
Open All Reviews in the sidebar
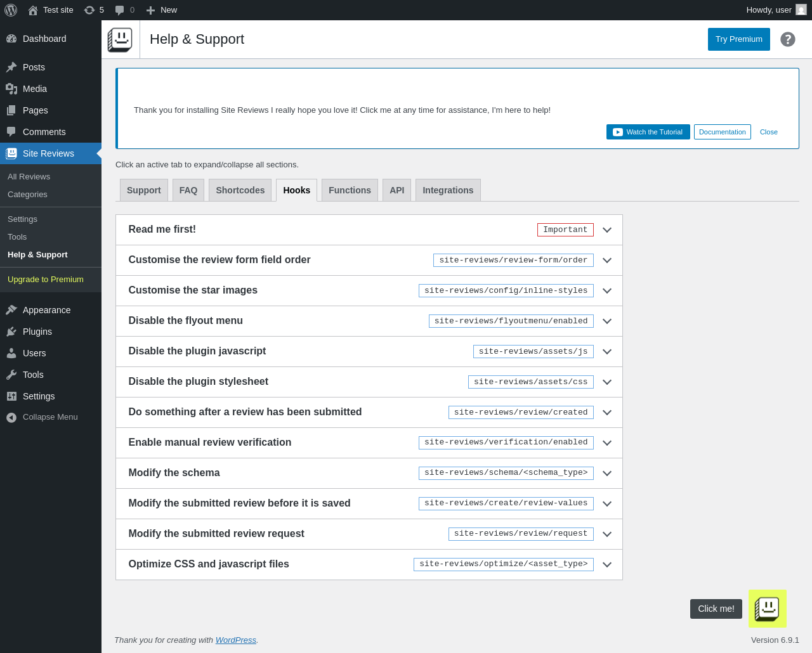(x=29, y=177)
